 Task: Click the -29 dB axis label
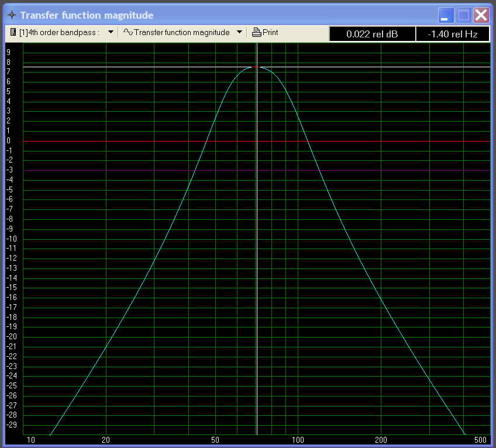[x=11, y=425]
